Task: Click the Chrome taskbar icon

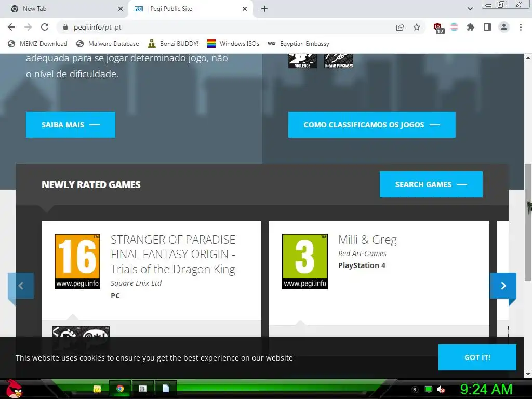Action: pyautogui.click(x=120, y=389)
